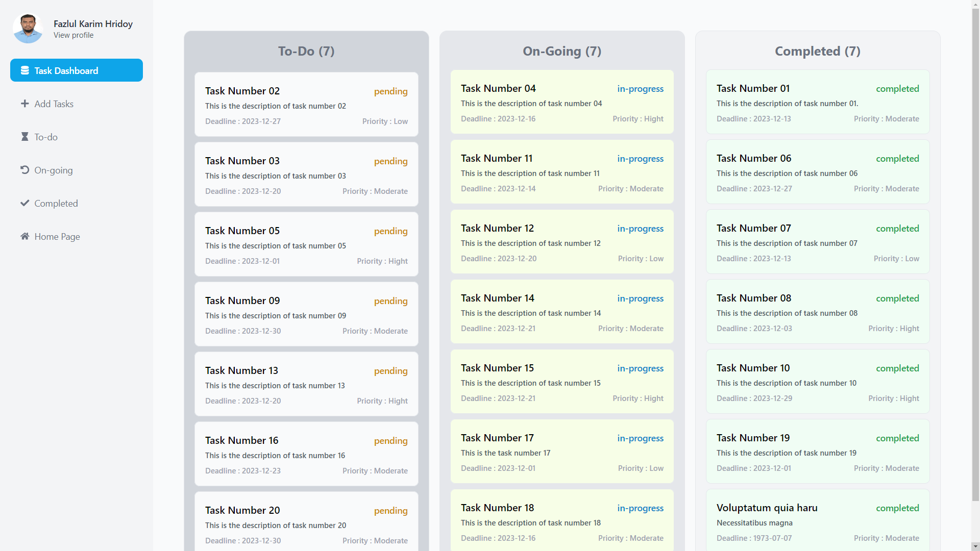Click the plus icon next to Add Tasks
Image resolution: width=980 pixels, height=551 pixels.
(24, 104)
